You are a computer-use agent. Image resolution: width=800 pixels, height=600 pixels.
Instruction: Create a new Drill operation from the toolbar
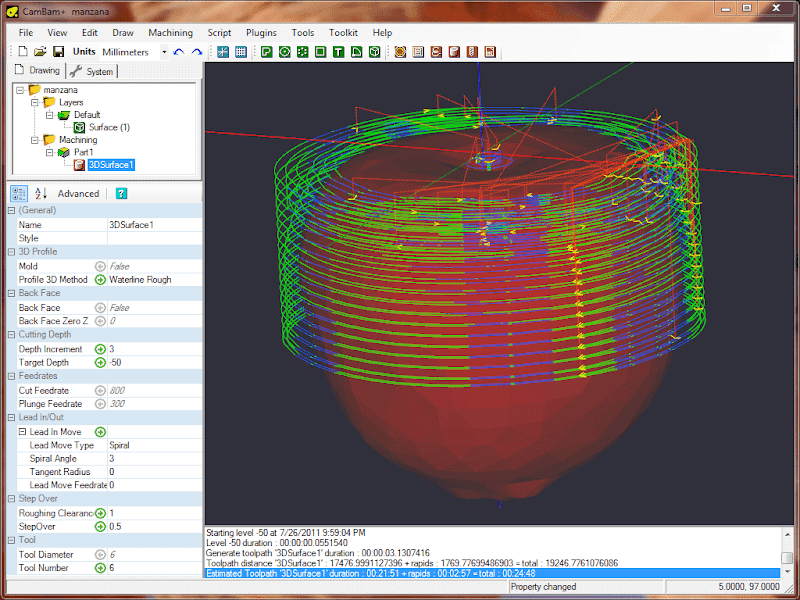tap(302, 51)
